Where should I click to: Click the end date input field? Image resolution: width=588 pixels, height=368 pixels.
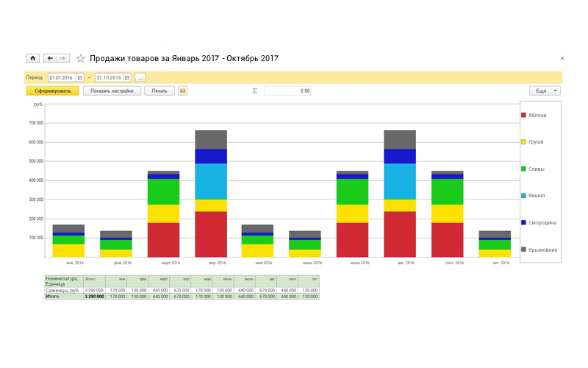(x=108, y=77)
